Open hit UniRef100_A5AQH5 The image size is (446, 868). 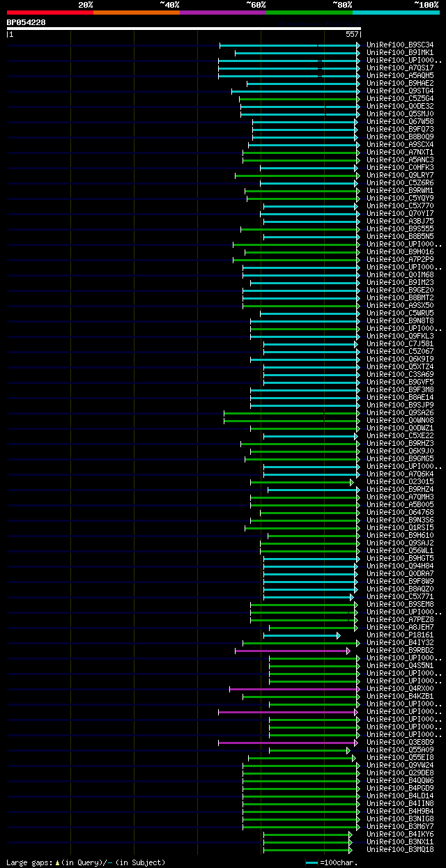coord(400,76)
